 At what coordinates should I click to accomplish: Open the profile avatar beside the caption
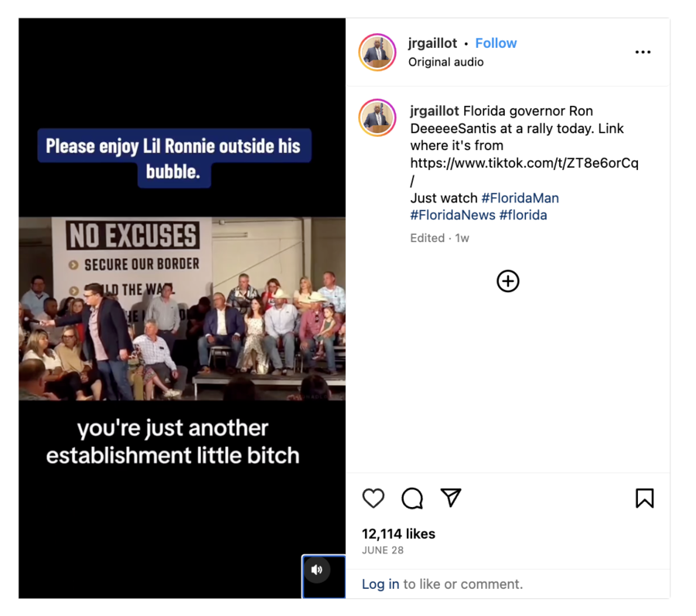(377, 118)
